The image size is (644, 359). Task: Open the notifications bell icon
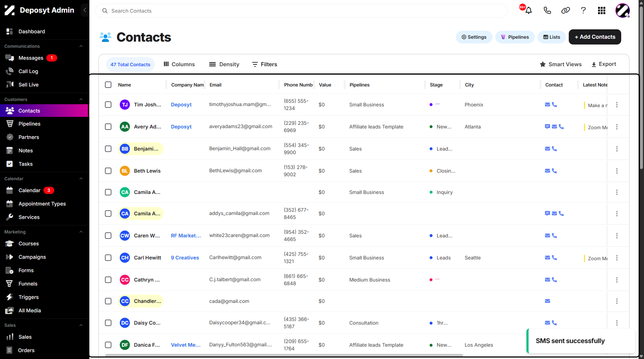click(x=528, y=10)
